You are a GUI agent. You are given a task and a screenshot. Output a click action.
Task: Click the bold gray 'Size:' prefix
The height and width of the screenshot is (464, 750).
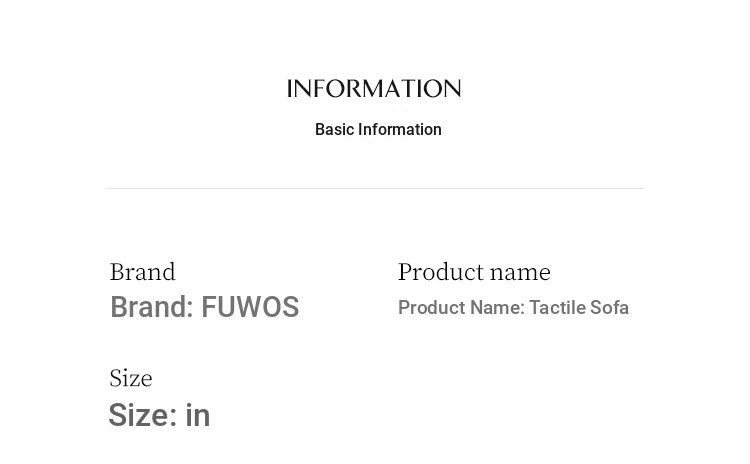click(x=142, y=415)
